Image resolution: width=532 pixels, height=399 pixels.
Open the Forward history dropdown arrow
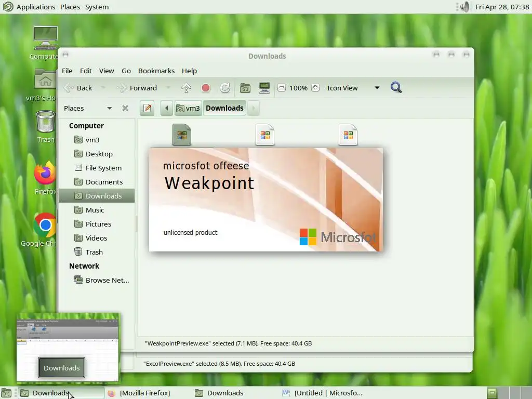tap(168, 88)
